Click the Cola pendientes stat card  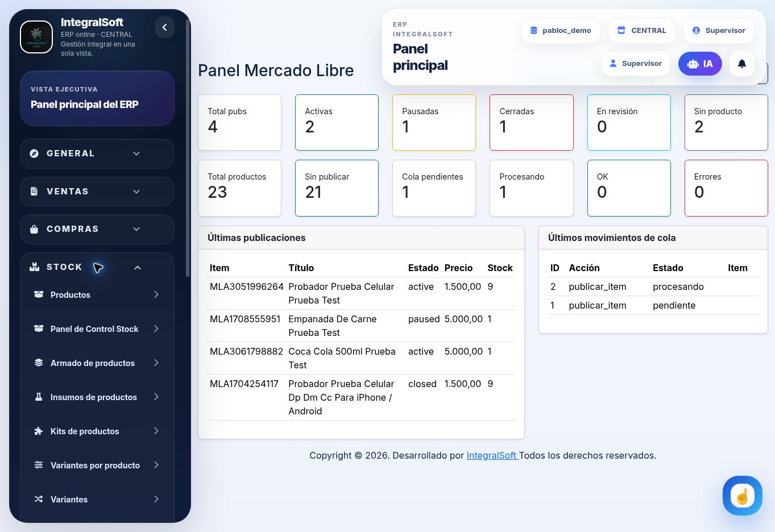(x=434, y=188)
